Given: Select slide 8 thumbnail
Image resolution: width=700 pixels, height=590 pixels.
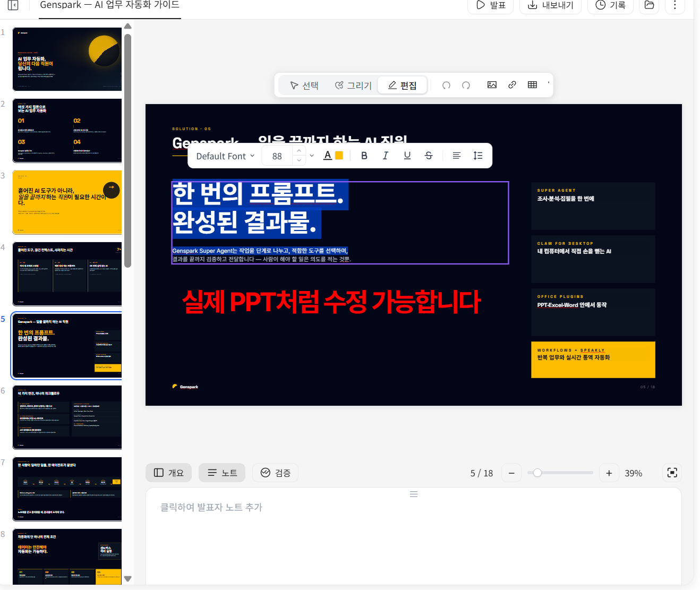Looking at the screenshot, I should pos(67,557).
